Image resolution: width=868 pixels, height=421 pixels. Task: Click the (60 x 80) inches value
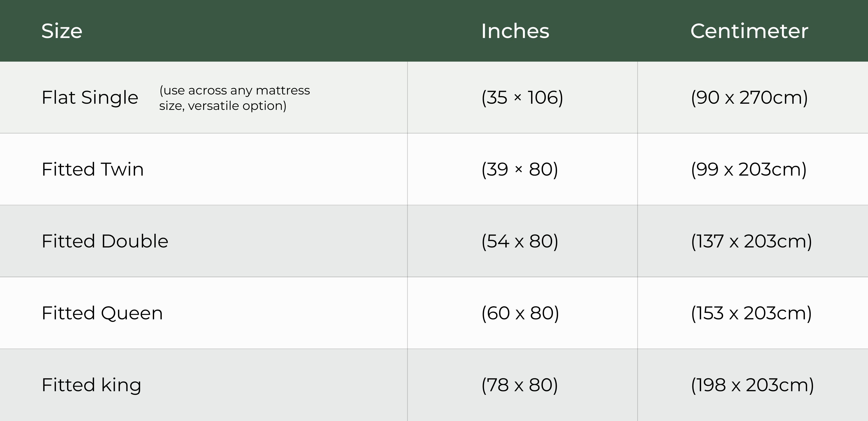click(x=520, y=313)
